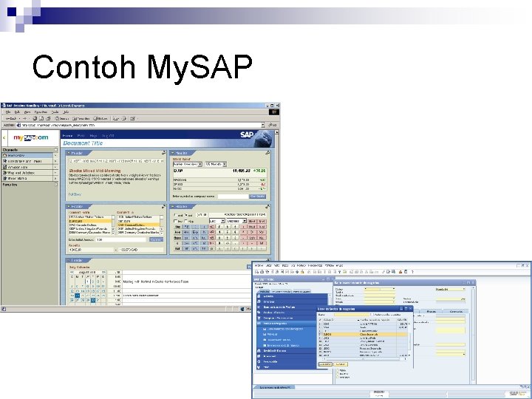Open the Market Overview dropdown in stock portlet
The height and width of the screenshot is (399, 532).
[x=188, y=164]
